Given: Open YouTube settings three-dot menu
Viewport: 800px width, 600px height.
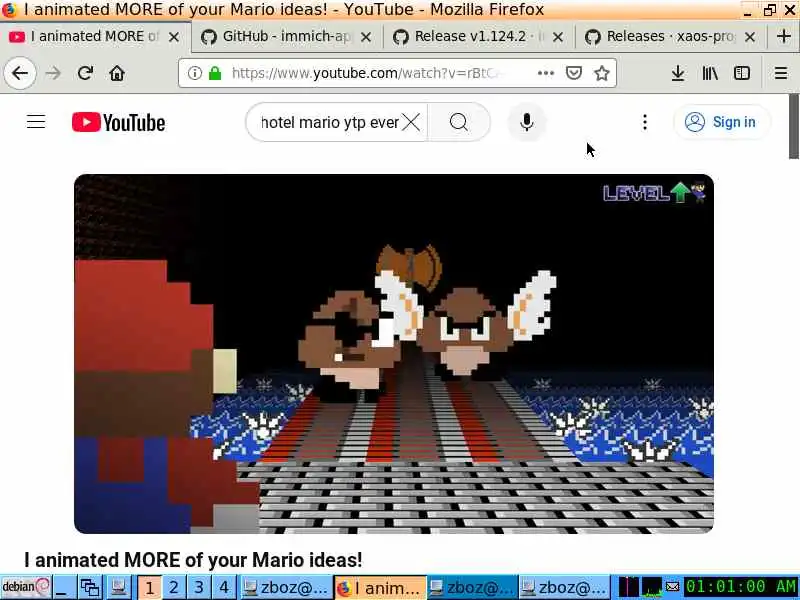Looking at the screenshot, I should [x=645, y=122].
